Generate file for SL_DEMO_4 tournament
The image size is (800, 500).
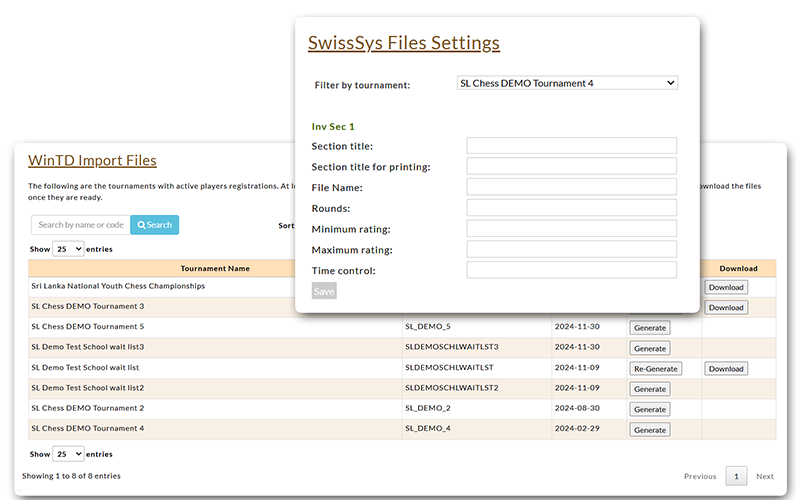tap(649, 430)
